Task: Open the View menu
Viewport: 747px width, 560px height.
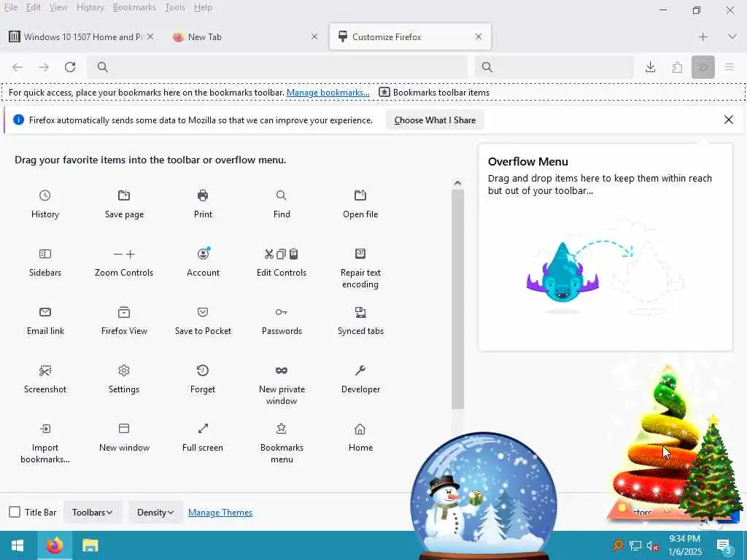Action: pos(58,7)
